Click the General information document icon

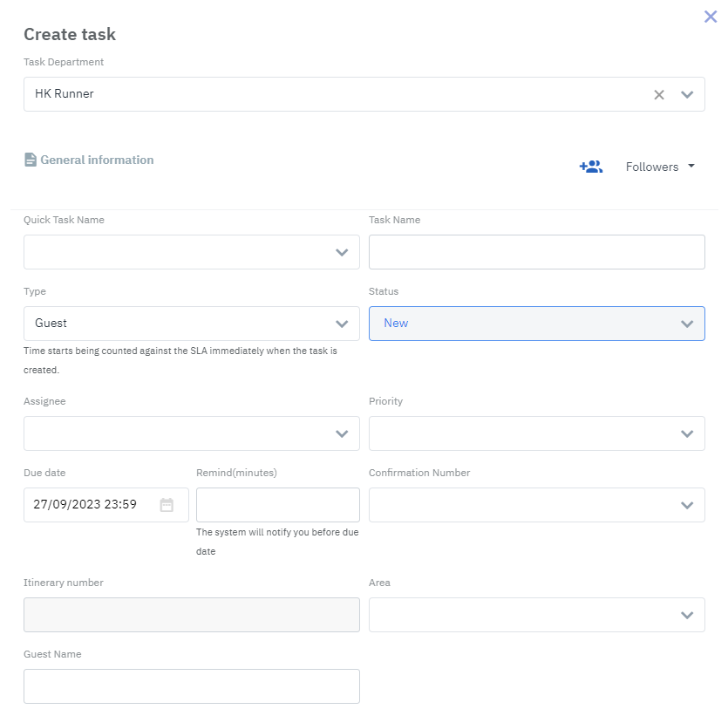click(x=31, y=160)
